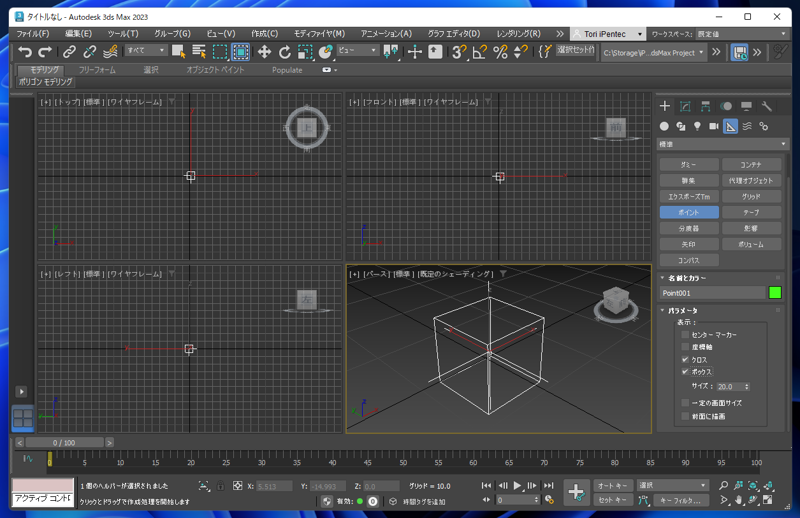Image resolution: width=800 pixels, height=518 pixels.
Task: Click the コンテナ helper button
Action: tap(751, 164)
